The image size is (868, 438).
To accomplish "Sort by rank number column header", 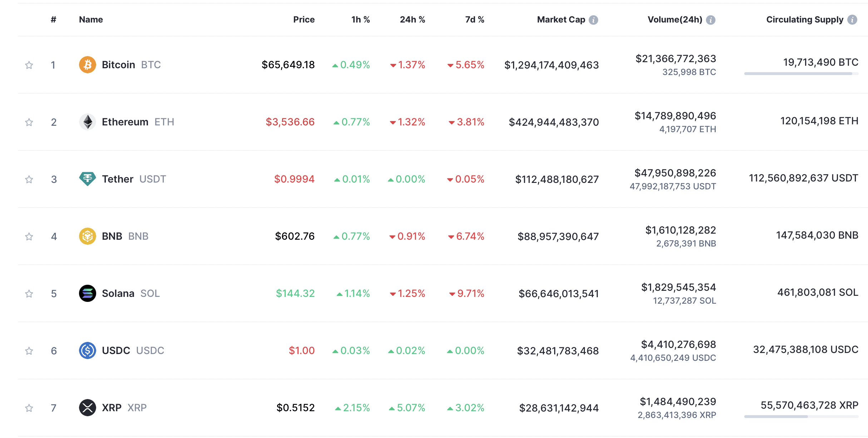I will coord(53,20).
